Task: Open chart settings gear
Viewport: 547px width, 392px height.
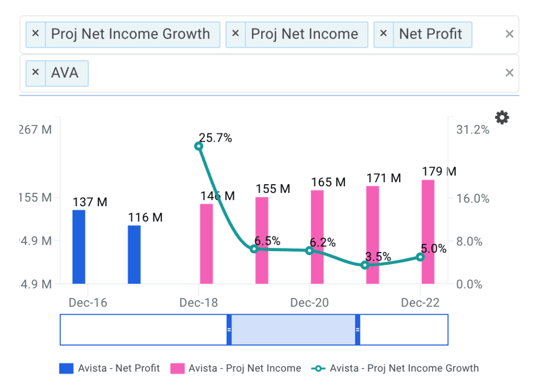Action: click(502, 117)
